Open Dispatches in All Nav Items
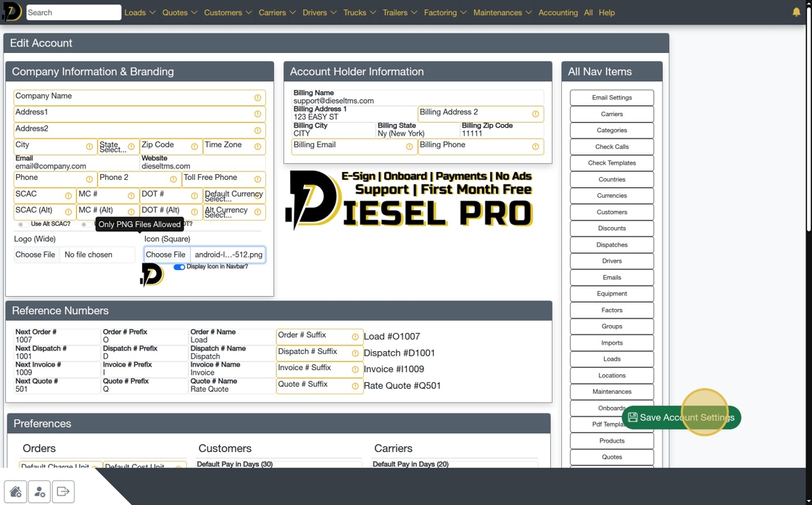The width and height of the screenshot is (812, 505). pos(612,245)
